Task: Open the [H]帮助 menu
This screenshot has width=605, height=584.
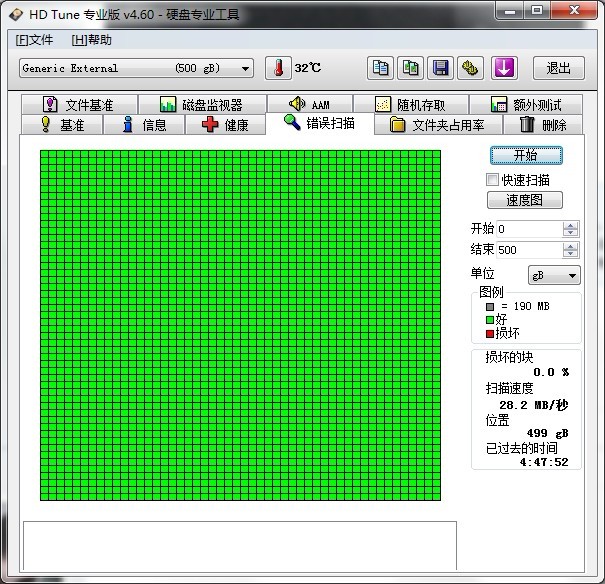Action: point(91,40)
